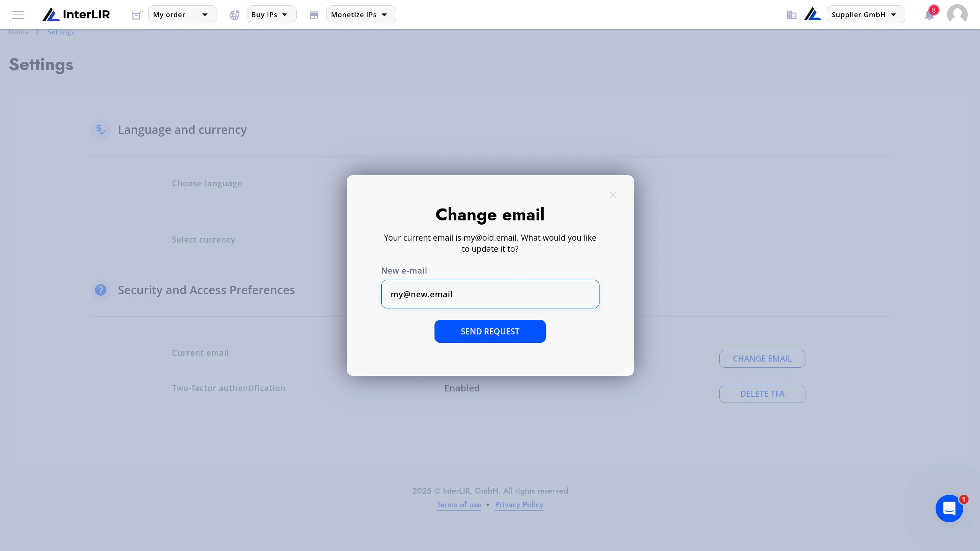
Task: Click the globe icon beside Buy IPs
Action: tap(234, 15)
